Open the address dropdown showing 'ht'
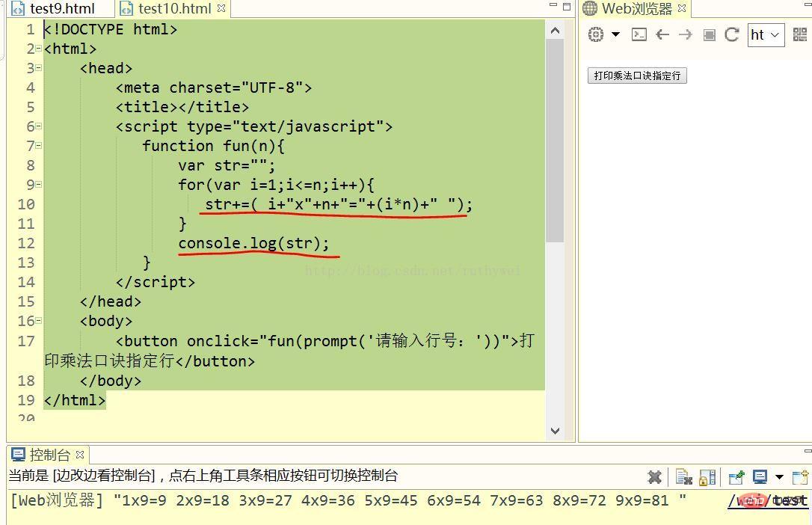The width and height of the screenshot is (812, 525). tap(766, 34)
